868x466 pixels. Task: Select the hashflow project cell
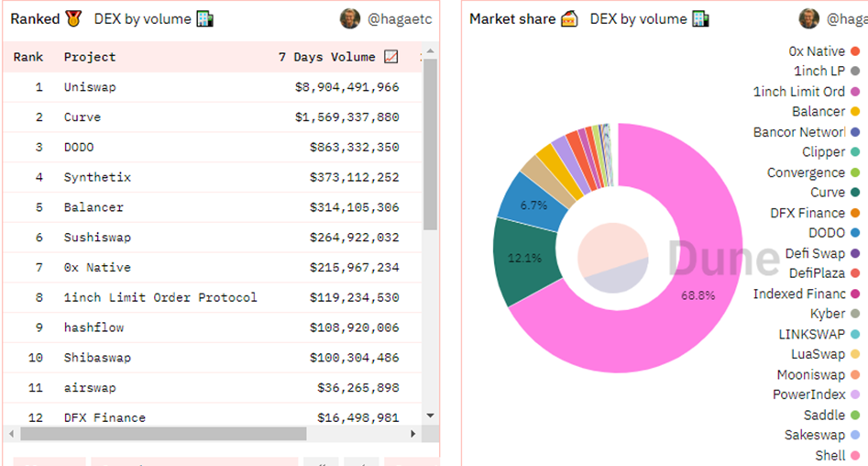tap(93, 327)
